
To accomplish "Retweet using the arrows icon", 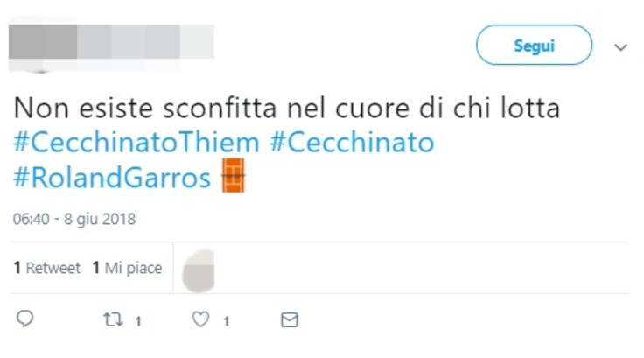I will (113, 319).
